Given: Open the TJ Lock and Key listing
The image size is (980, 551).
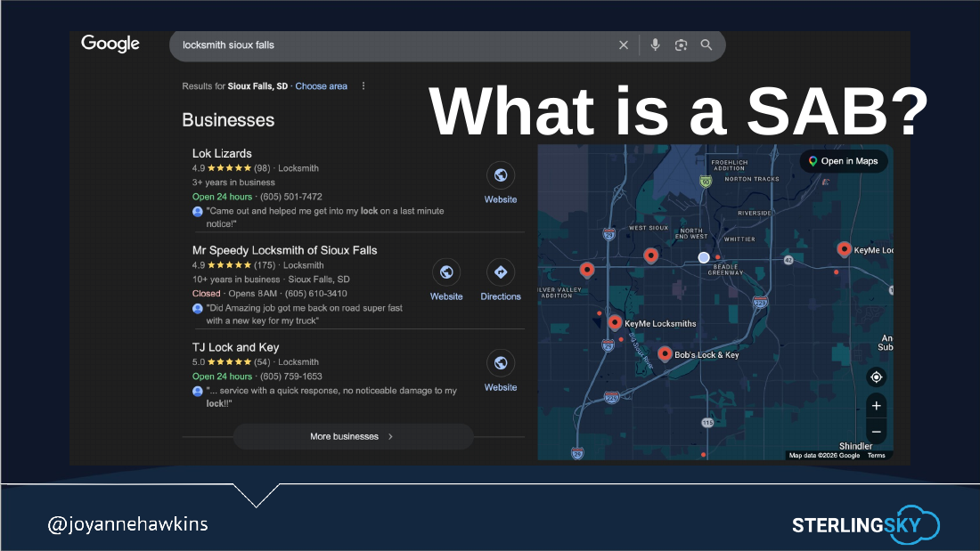Looking at the screenshot, I should [x=235, y=347].
